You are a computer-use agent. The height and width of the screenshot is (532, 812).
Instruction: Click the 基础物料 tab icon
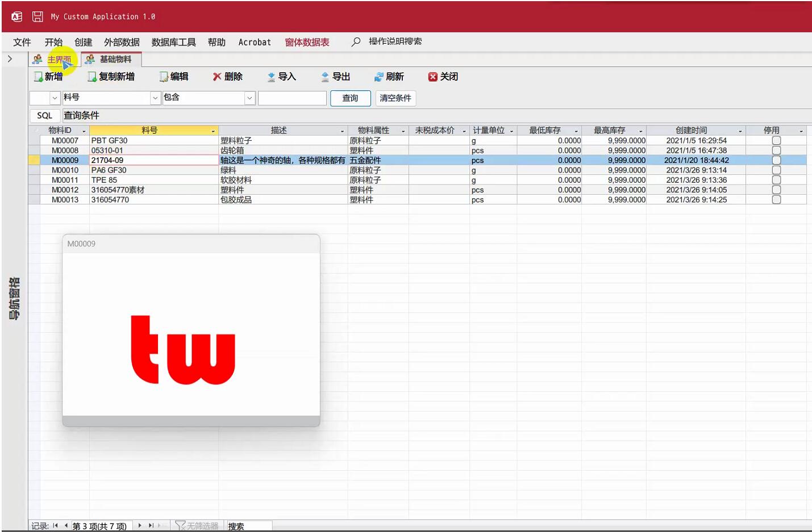coord(90,59)
